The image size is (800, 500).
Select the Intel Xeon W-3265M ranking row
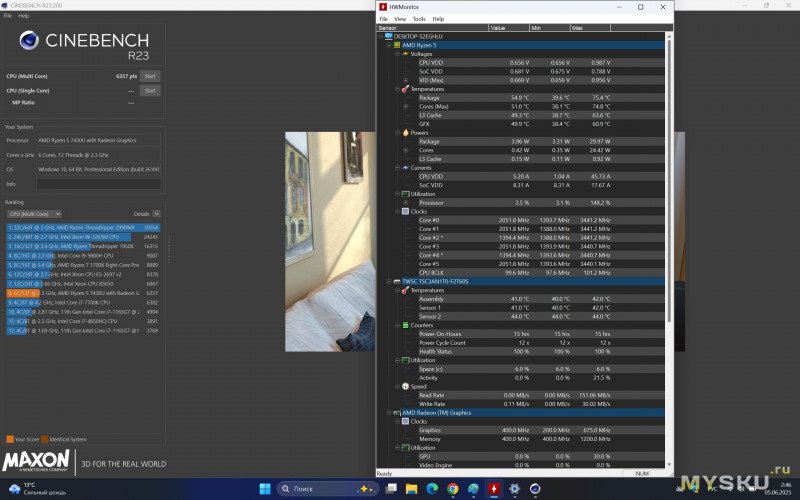83,237
